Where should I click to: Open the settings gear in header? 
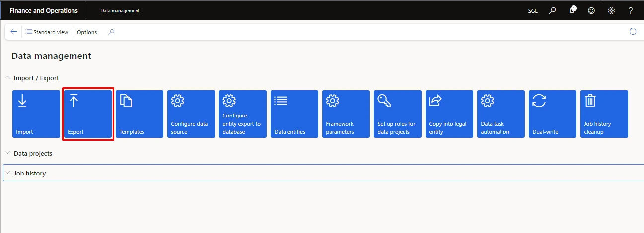tap(612, 10)
